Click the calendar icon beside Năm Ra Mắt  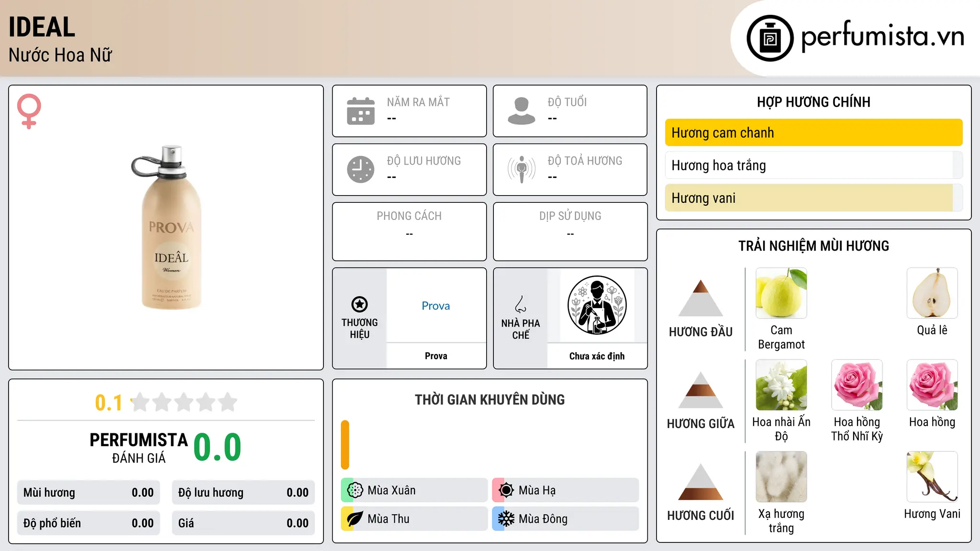pyautogui.click(x=361, y=111)
